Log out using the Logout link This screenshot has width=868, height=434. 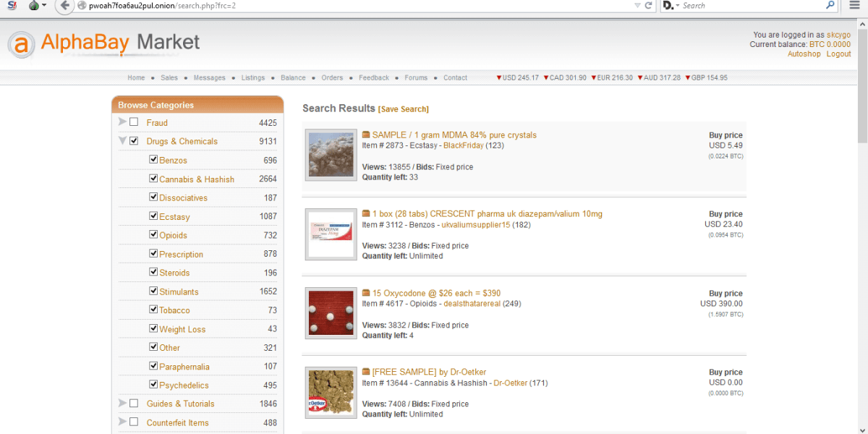click(x=839, y=54)
